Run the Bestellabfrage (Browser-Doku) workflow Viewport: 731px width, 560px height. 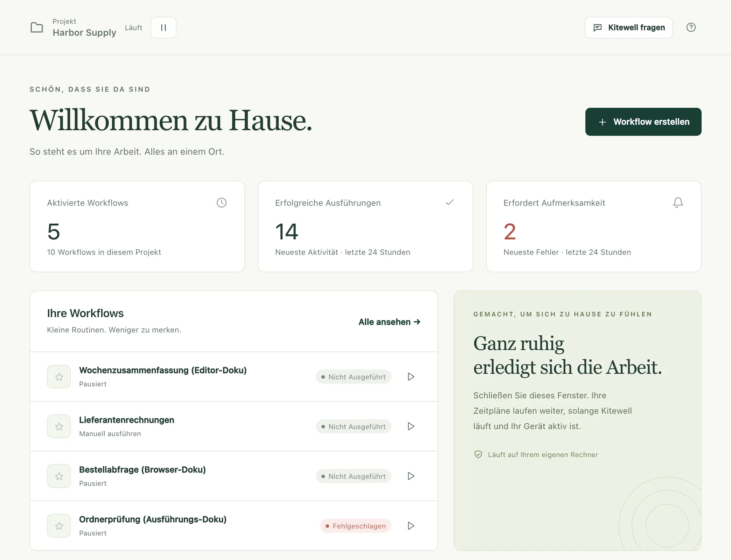tap(411, 476)
